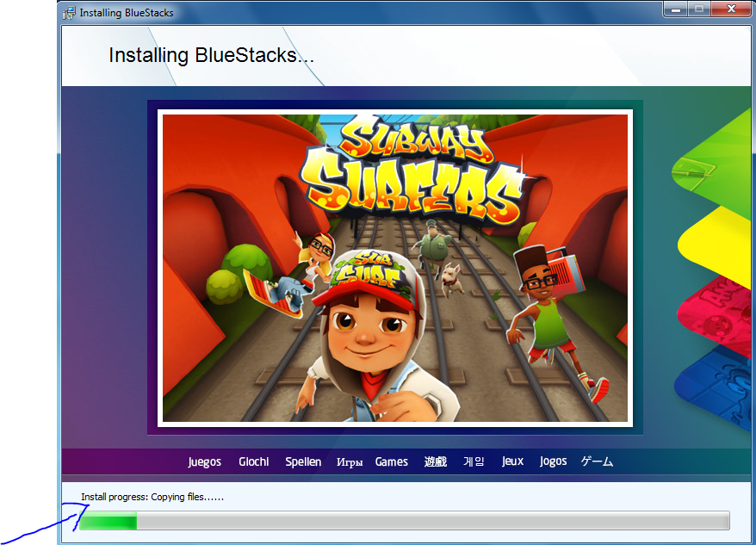Viewport: 756px width, 545px height.
Task: Click the '게임' label
Action: [474, 461]
